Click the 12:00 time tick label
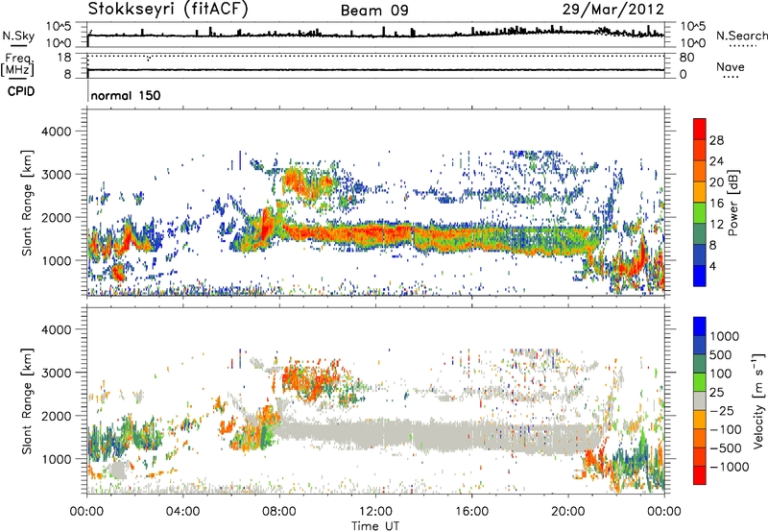This screenshot has height=532, width=768. click(375, 512)
